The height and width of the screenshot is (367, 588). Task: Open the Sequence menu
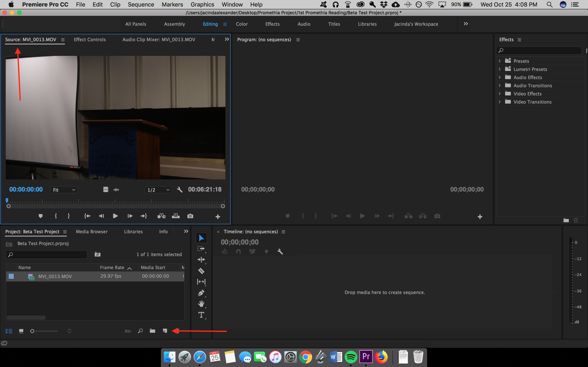[141, 4]
